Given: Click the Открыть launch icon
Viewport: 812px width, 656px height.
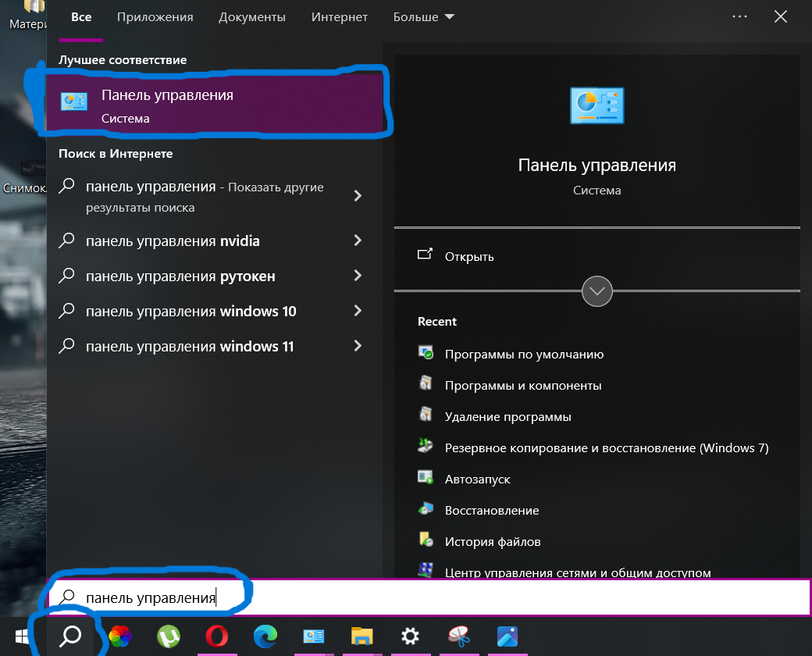Looking at the screenshot, I should tap(425, 254).
